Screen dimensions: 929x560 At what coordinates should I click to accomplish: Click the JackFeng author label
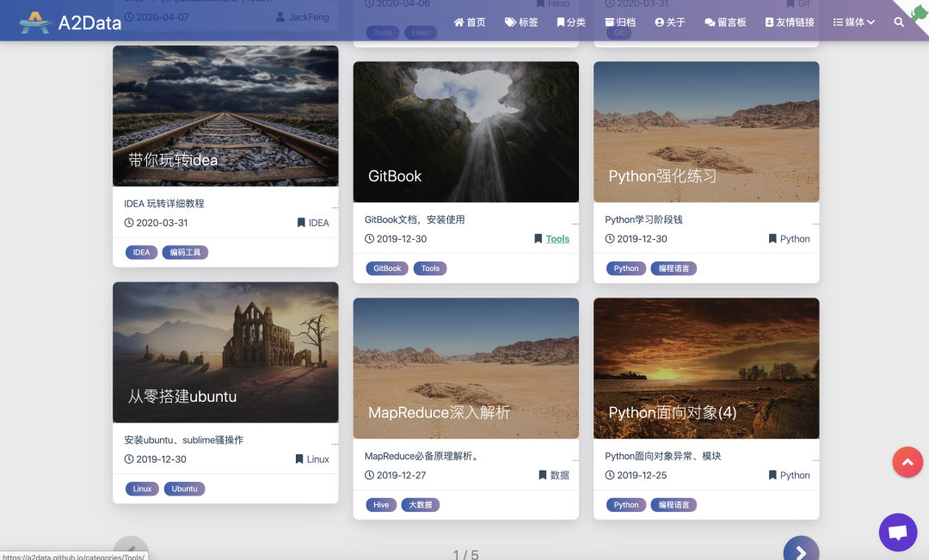[303, 17]
